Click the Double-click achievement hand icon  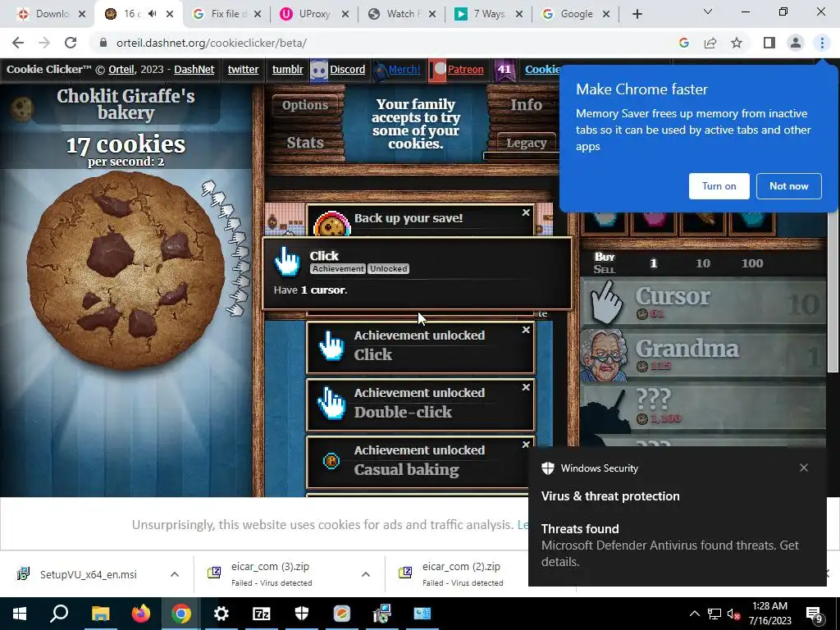point(331,403)
